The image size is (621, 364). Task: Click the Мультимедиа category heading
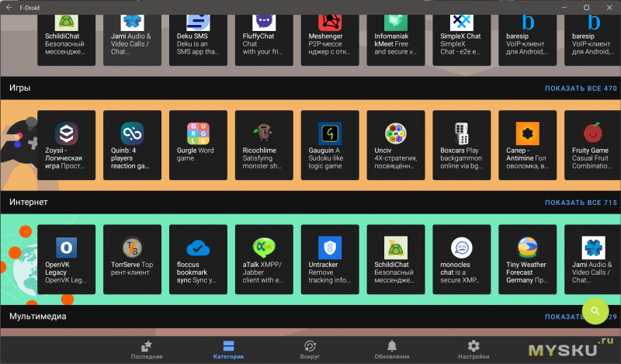[37, 316]
